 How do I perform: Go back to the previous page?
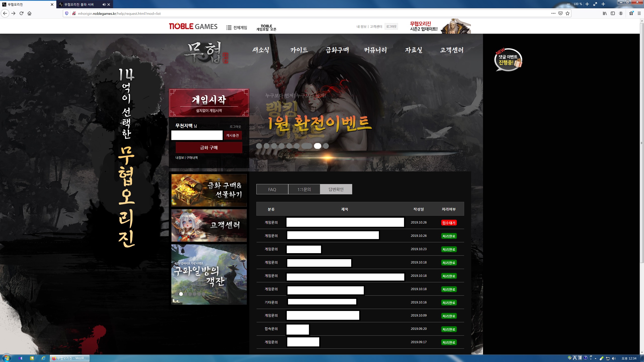(x=5, y=13)
